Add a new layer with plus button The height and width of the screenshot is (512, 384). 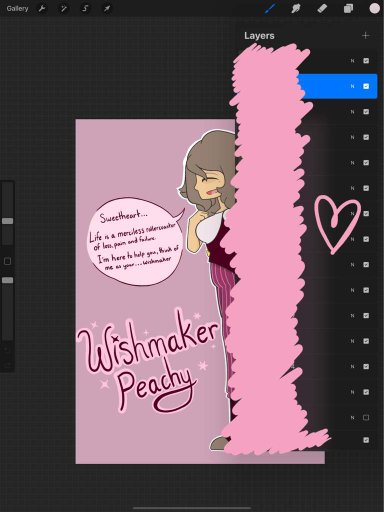pos(366,35)
